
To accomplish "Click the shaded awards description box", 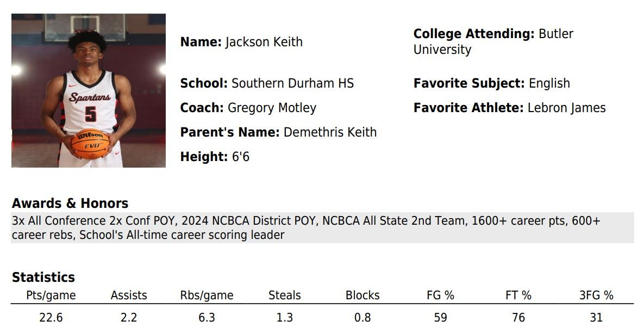I will [322, 228].
